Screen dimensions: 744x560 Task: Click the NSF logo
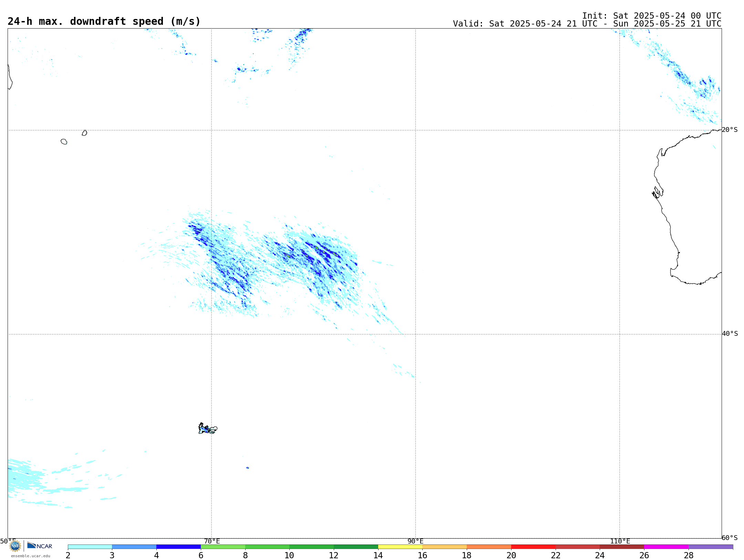[x=15, y=546]
